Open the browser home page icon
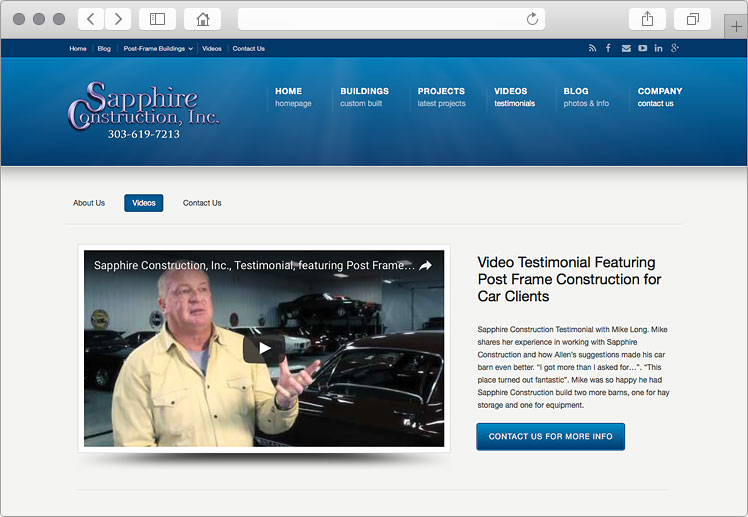 203,19
